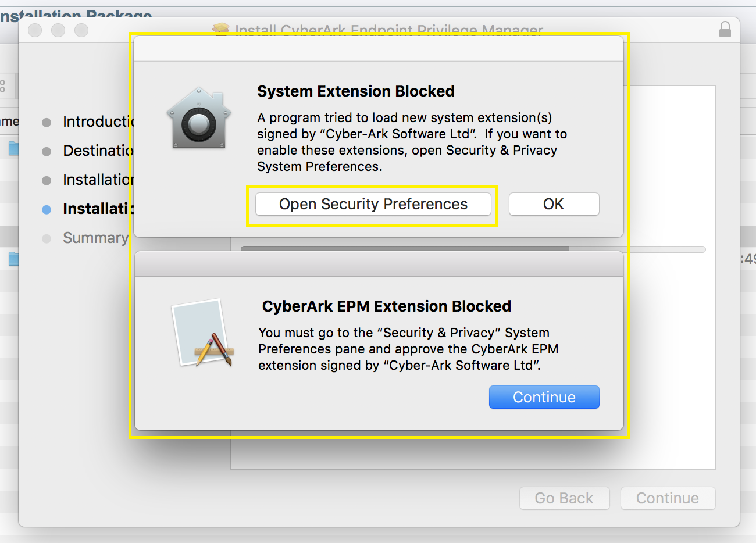Click the System Extension Blocked heading
This screenshot has height=543, width=756.
pos(355,91)
